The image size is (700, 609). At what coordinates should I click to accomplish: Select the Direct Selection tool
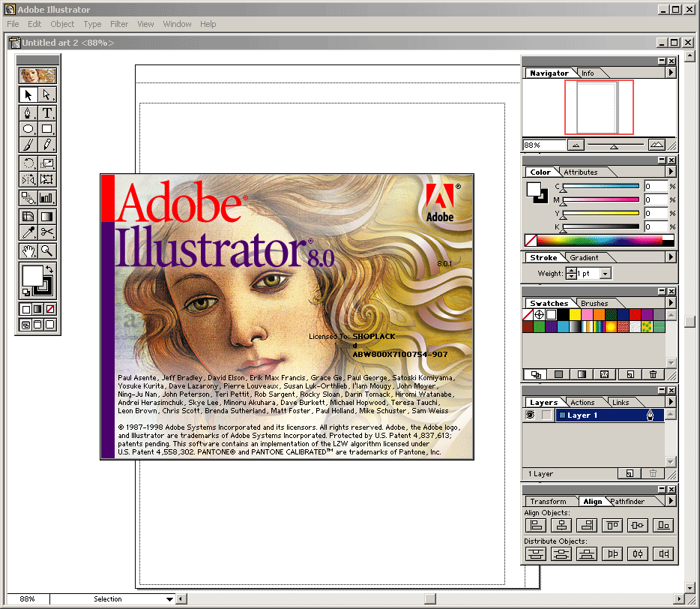tap(47, 94)
